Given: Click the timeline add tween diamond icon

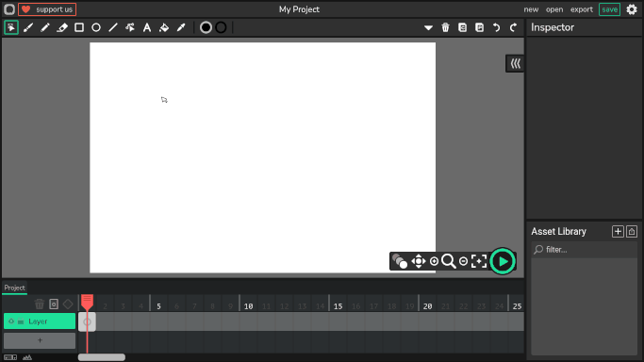Looking at the screenshot, I should point(68,304).
